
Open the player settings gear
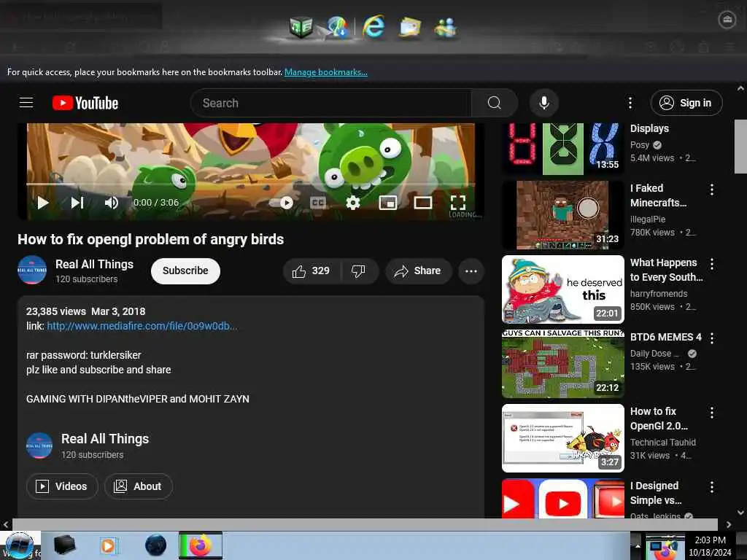352,203
